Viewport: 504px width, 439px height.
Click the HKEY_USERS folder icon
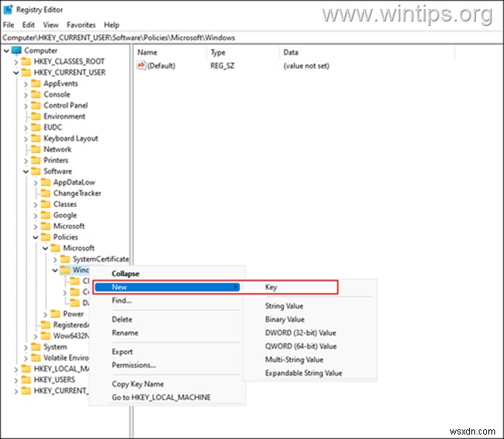coord(26,380)
